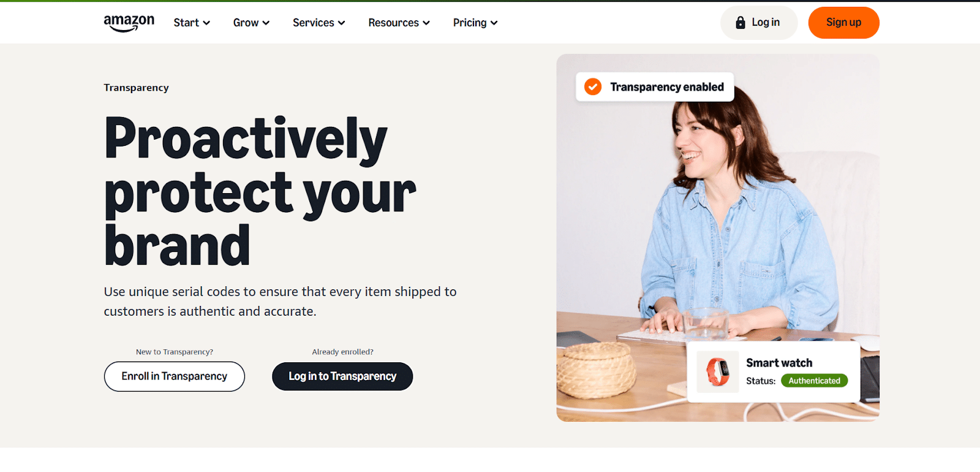Screen dimensions: 980x472
Task: Open the Services navigation item
Action: click(x=318, y=23)
